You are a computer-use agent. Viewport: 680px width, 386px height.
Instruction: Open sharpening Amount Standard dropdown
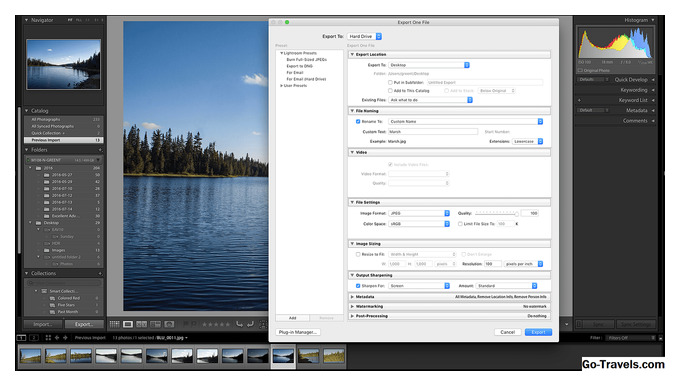[x=507, y=286]
